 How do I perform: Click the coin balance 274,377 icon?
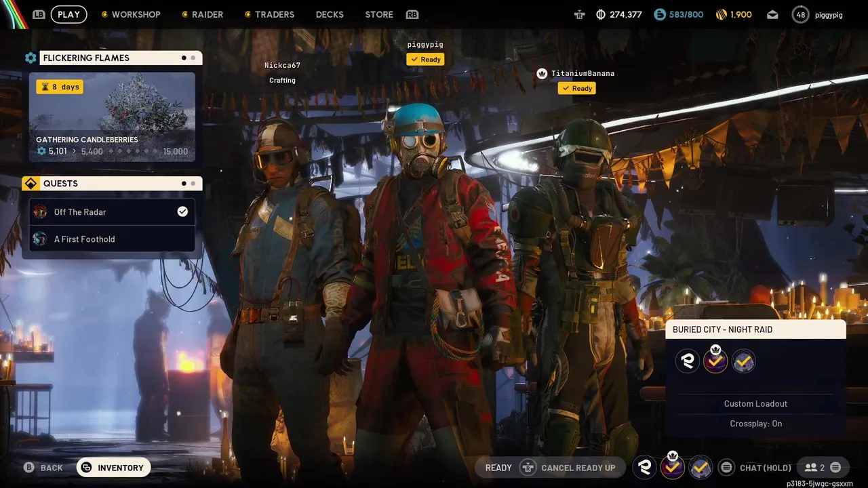(x=601, y=14)
